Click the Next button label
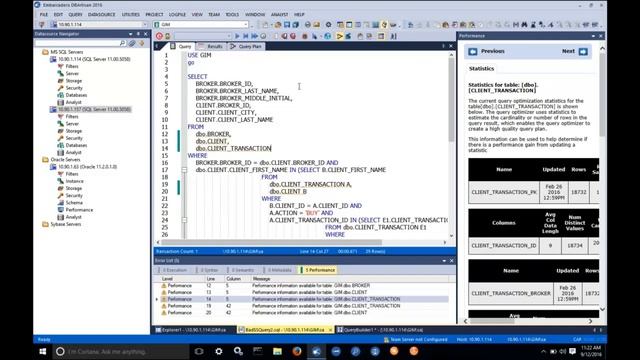Image resolution: width=640 pixels, height=360 pixels. click(568, 51)
